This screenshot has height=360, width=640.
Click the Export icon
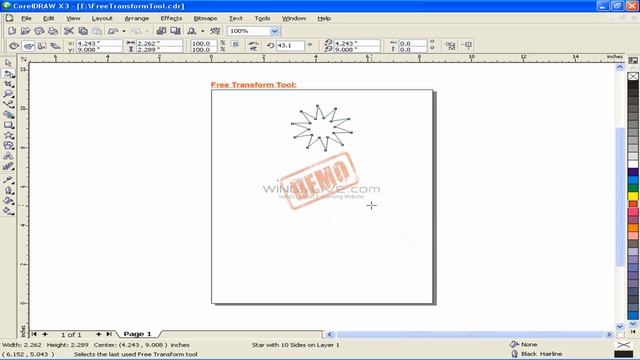pyautogui.click(x=176, y=31)
